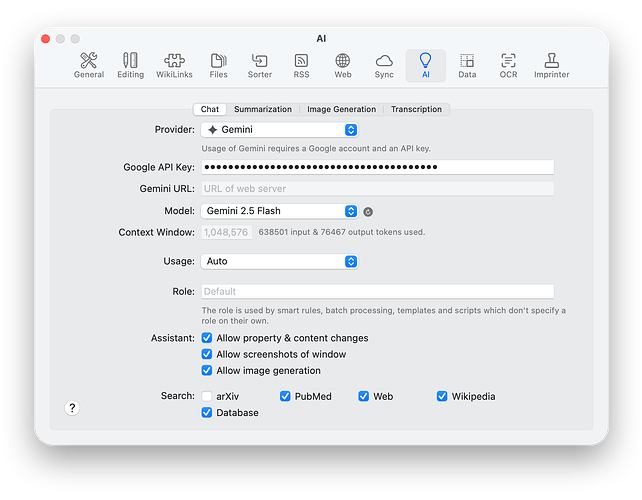The width and height of the screenshot is (642, 500).
Task: Refresh the model list next to Model
Action: [x=368, y=211]
